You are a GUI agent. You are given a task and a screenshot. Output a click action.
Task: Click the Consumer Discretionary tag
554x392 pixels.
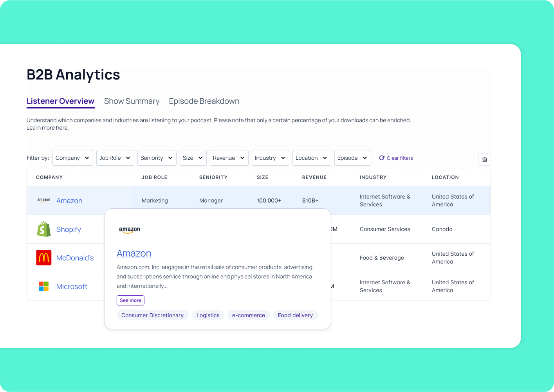[x=152, y=315]
